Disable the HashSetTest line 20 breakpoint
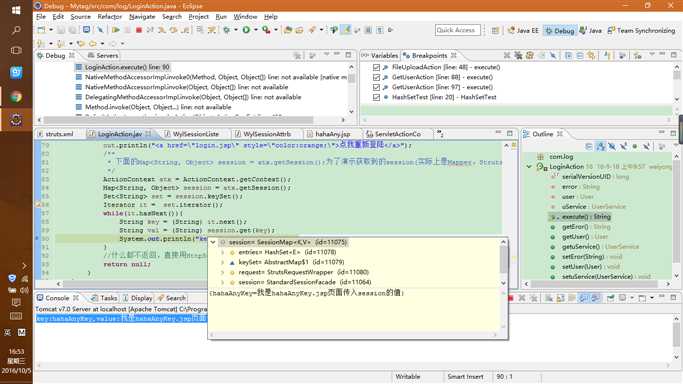This screenshot has width=683, height=384. (376, 98)
